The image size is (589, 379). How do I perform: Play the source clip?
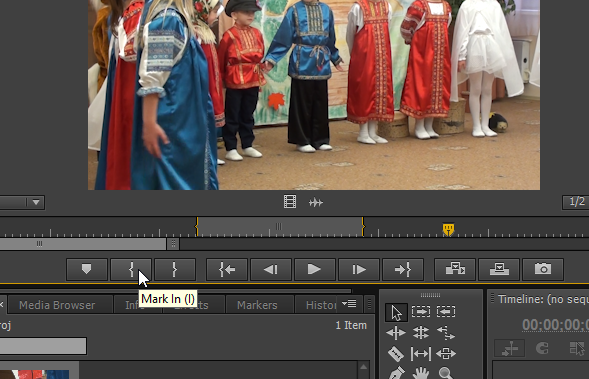(315, 269)
